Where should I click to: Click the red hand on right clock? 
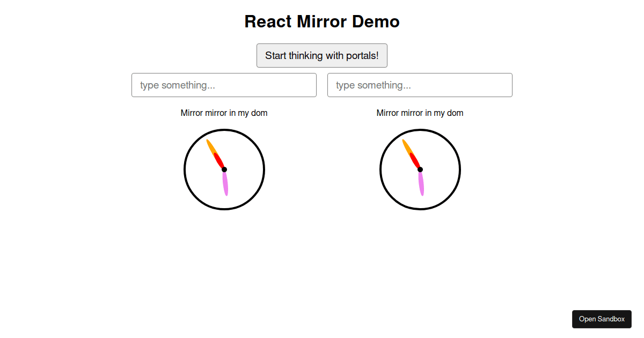(x=415, y=160)
